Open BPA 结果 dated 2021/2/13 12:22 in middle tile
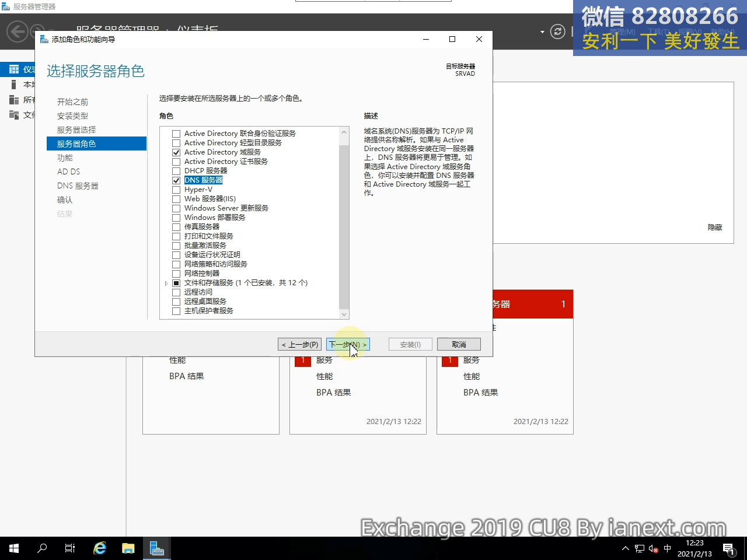 click(x=334, y=393)
